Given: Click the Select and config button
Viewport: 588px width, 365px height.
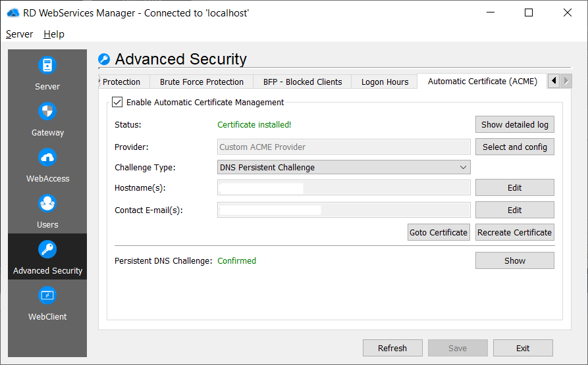Looking at the screenshot, I should tap(514, 147).
